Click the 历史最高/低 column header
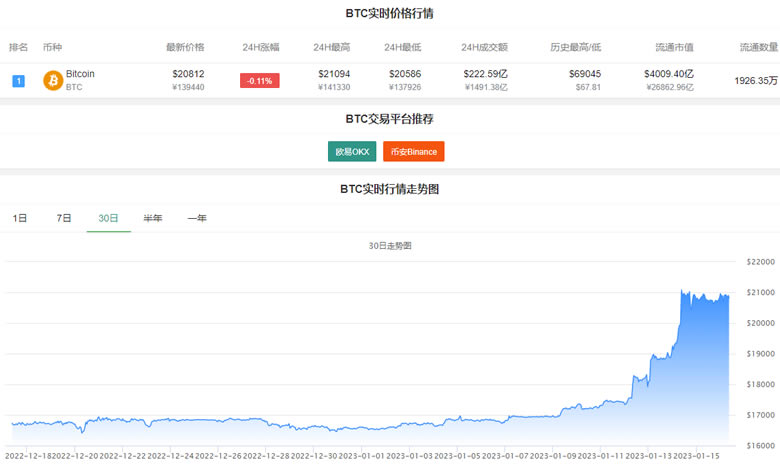Image resolution: width=780 pixels, height=471 pixels. coord(576,47)
